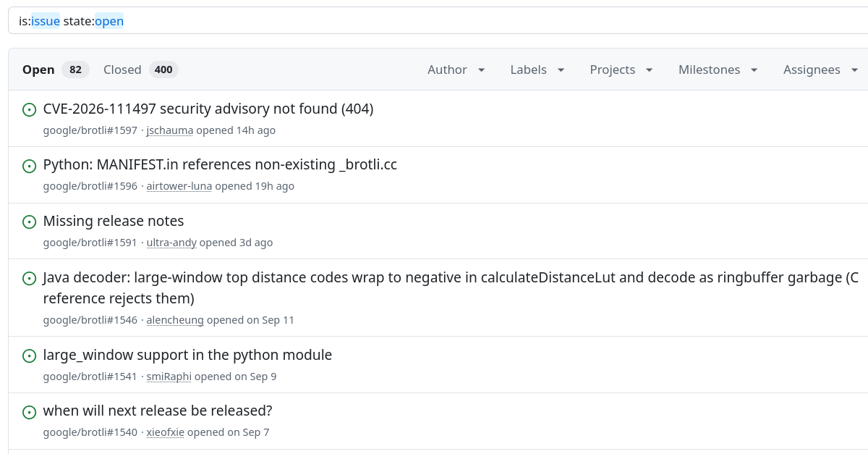Viewport: 868px width, 454px height.
Task: Switch to the Closed issues tab
Action: [x=140, y=70]
